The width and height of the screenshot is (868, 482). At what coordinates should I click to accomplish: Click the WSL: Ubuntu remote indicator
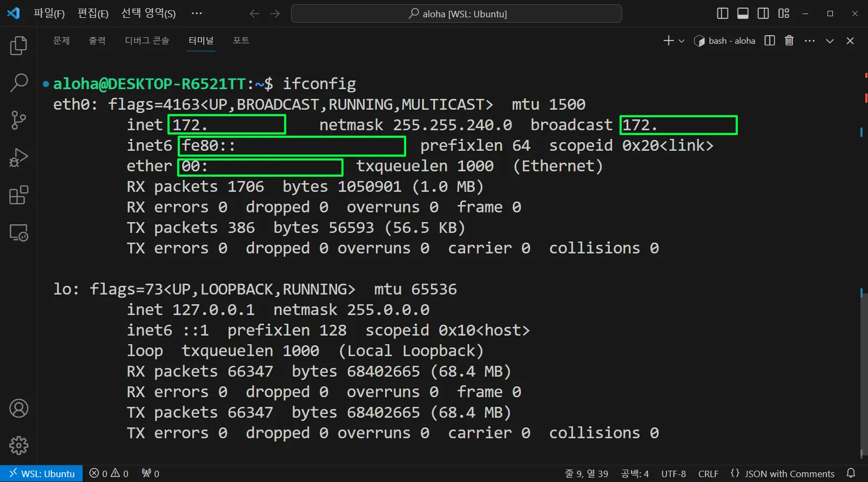pyautogui.click(x=42, y=473)
